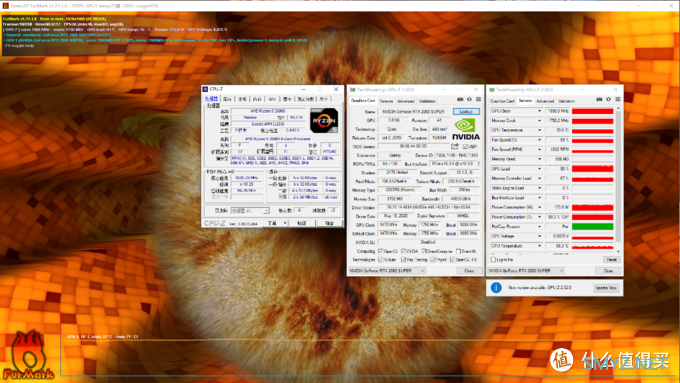Toggle the DirectCompute checkbox

(424, 251)
